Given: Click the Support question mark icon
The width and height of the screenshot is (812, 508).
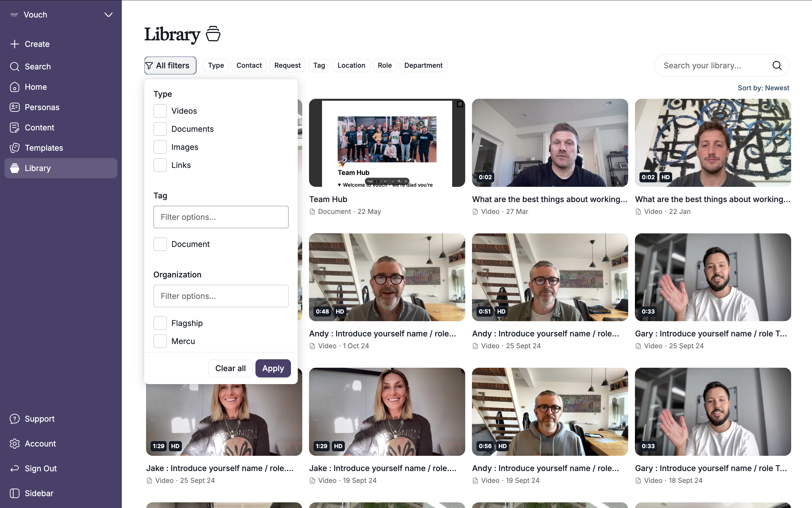Looking at the screenshot, I should [x=14, y=419].
